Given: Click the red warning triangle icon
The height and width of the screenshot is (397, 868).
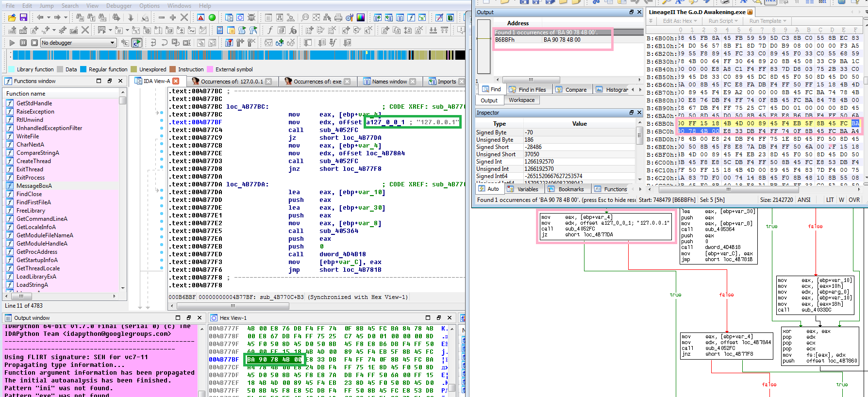Looking at the screenshot, I should (x=200, y=17).
